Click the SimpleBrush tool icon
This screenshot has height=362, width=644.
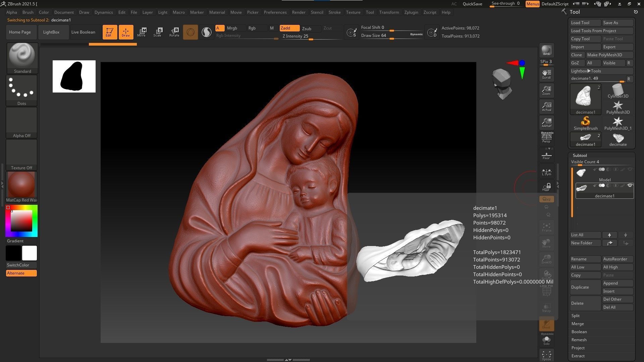(585, 123)
